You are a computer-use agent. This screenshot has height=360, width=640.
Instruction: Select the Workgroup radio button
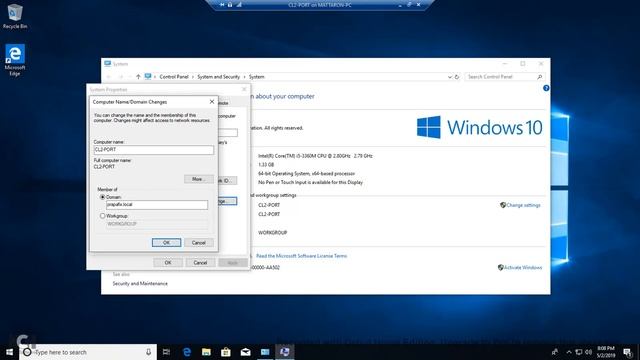point(102,216)
